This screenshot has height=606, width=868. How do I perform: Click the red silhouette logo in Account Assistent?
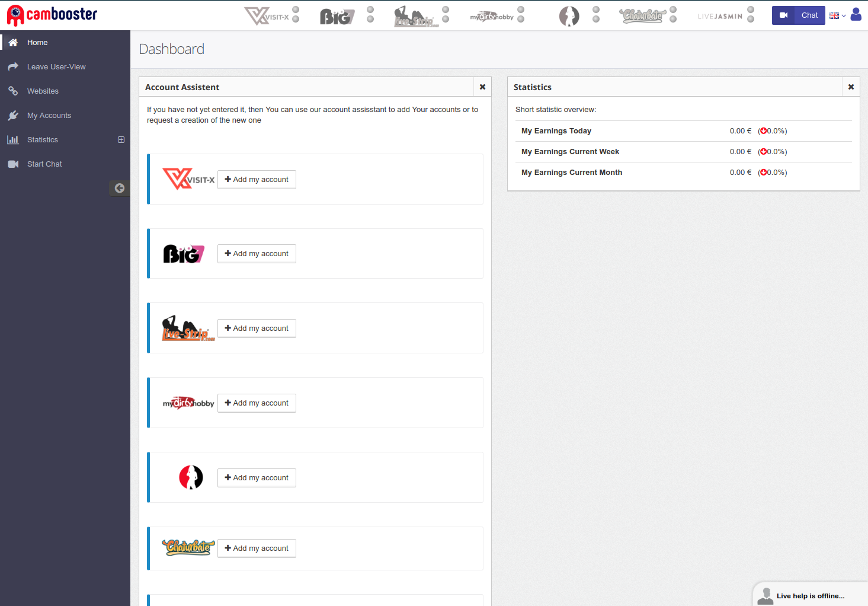coord(191,477)
